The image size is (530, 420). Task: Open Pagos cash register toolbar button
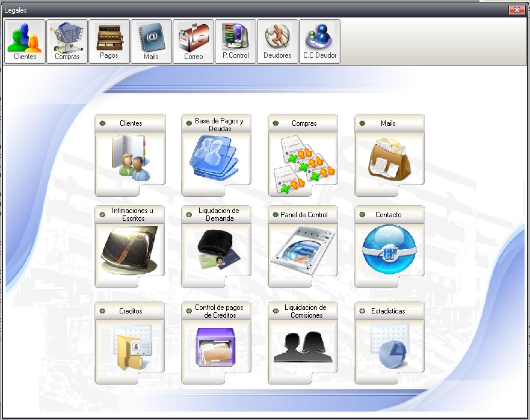point(109,42)
